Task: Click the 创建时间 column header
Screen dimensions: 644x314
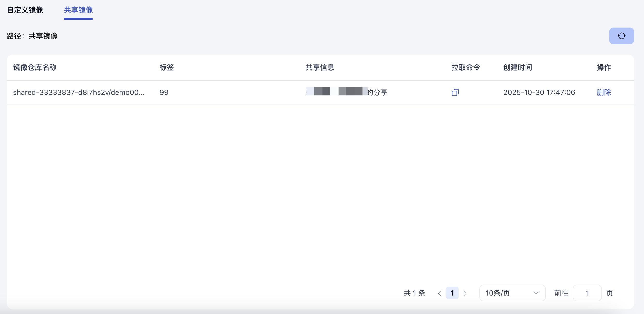Action: 518,68
